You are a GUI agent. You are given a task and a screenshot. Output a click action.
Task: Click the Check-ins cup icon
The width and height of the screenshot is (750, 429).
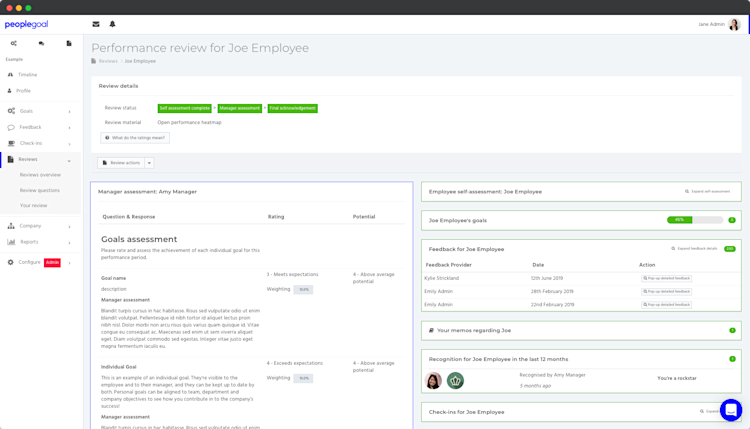[x=11, y=143]
